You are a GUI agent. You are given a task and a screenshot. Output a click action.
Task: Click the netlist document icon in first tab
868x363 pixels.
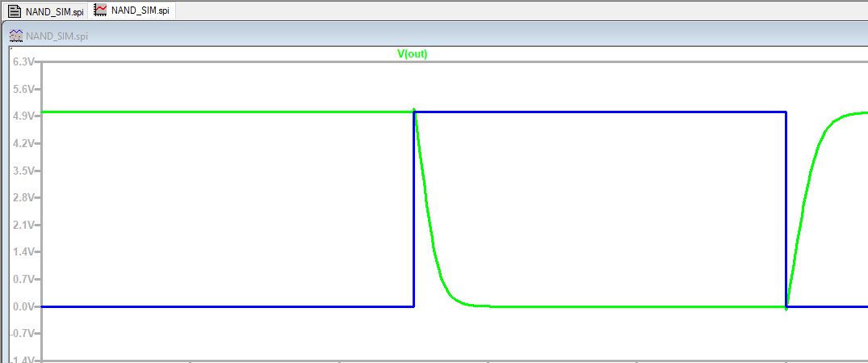point(14,11)
